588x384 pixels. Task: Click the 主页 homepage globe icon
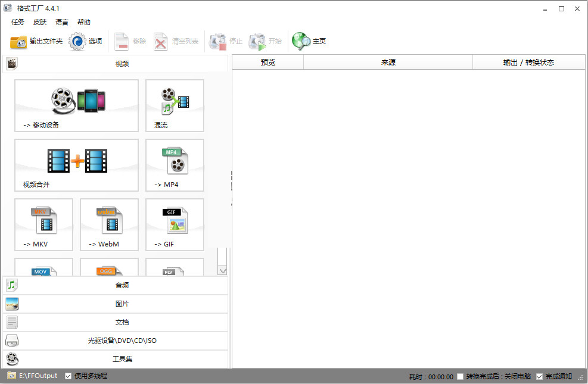[301, 41]
